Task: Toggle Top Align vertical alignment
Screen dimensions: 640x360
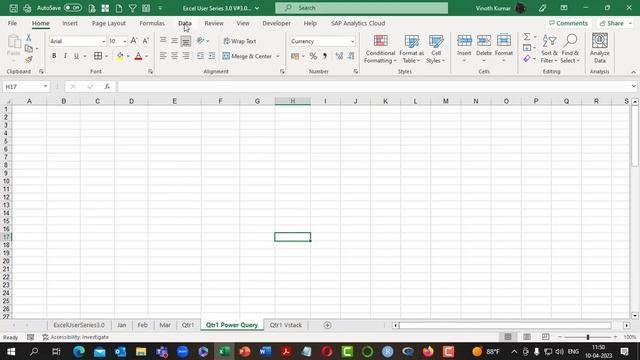Action: pos(163,41)
